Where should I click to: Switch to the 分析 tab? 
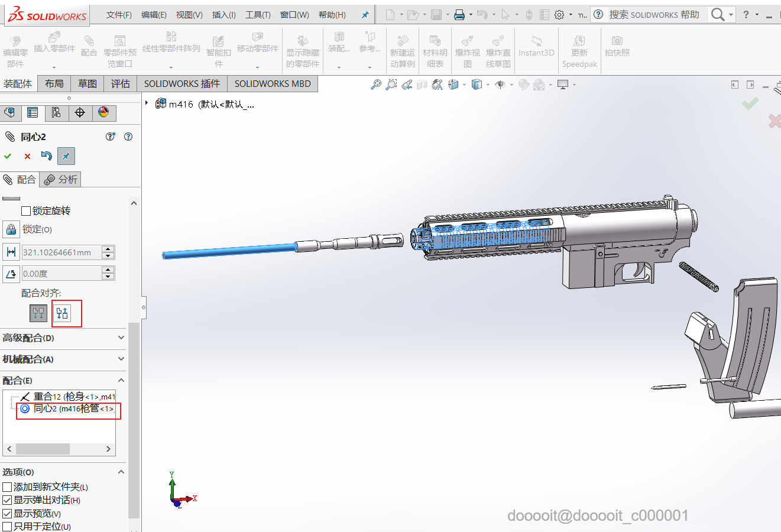(61, 180)
